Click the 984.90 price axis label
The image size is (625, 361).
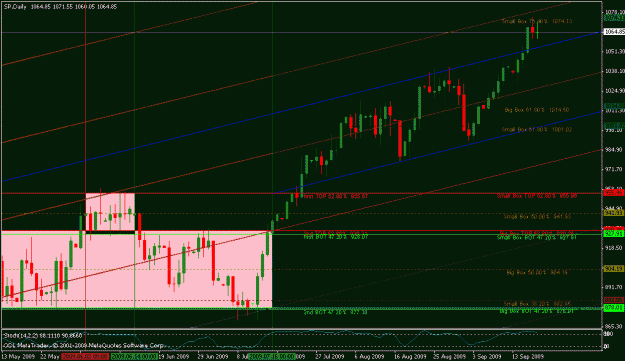point(614,150)
